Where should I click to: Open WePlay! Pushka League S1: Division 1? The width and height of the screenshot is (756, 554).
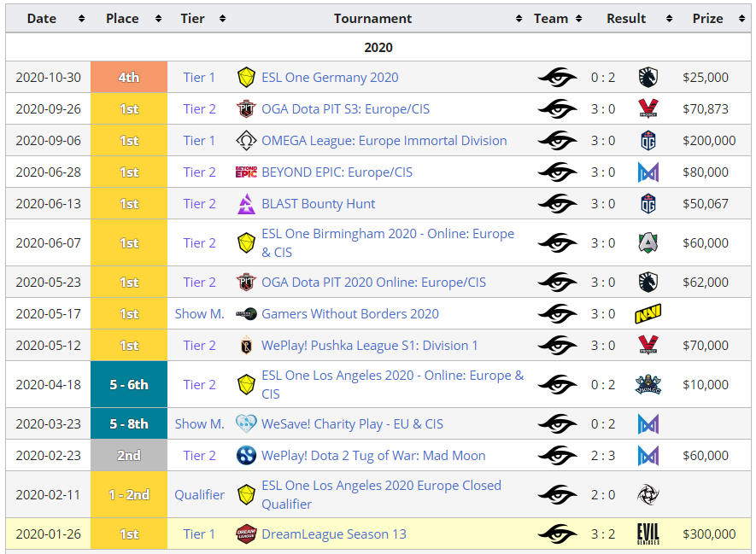pos(369,346)
